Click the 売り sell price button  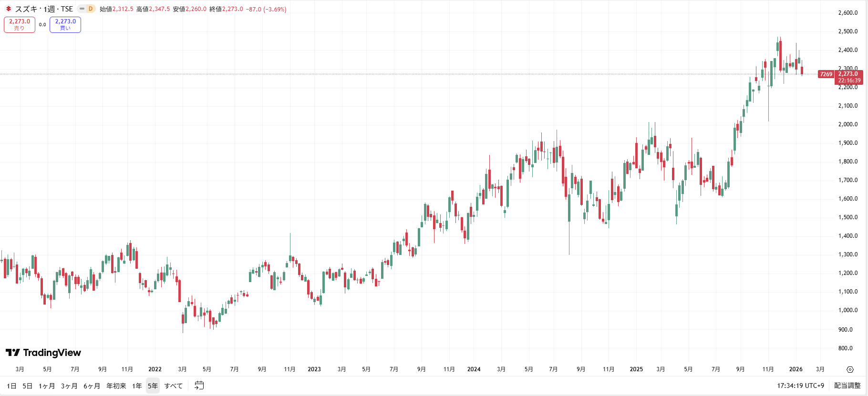(x=20, y=25)
